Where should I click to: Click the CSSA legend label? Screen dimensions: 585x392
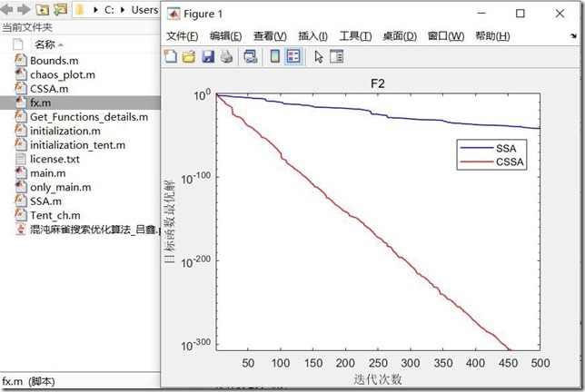pos(510,162)
